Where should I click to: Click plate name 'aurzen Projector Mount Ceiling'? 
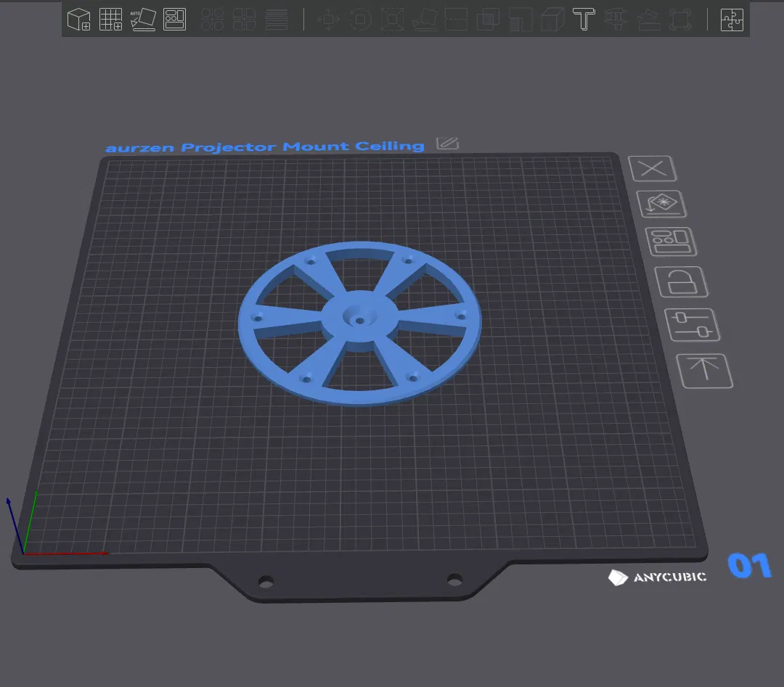264,147
